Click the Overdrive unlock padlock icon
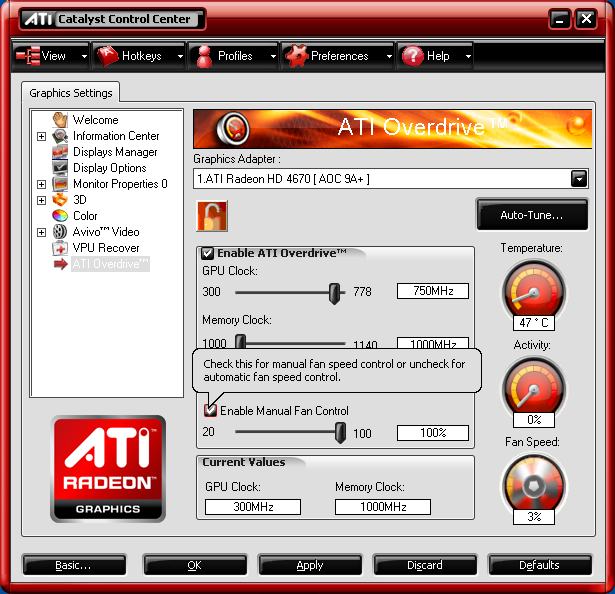615x594 pixels. 212,216
